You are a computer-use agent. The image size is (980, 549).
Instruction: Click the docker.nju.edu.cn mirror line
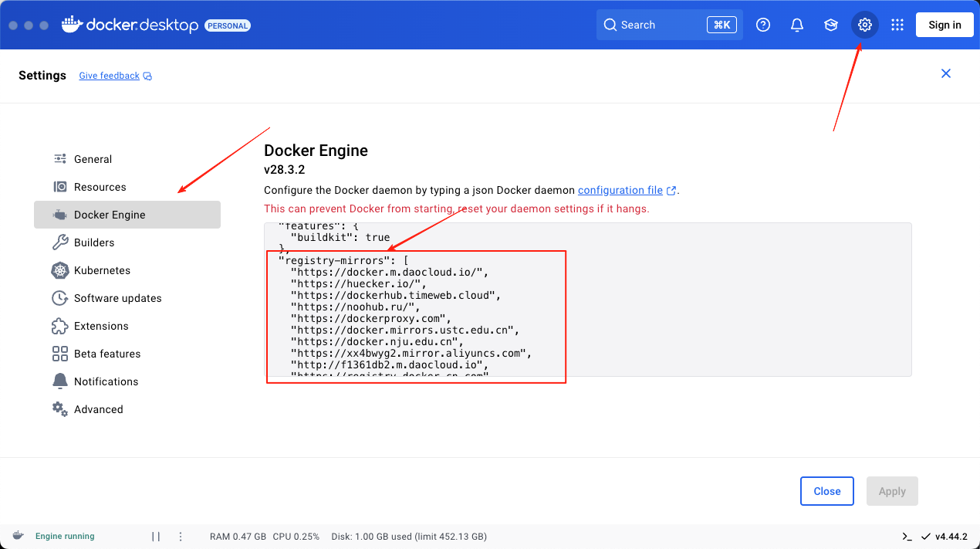377,341
